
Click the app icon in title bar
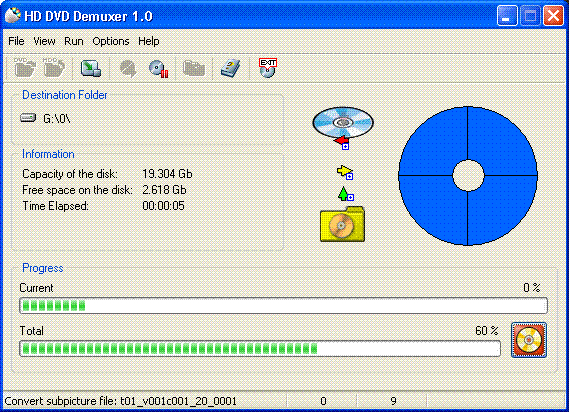(x=12, y=16)
